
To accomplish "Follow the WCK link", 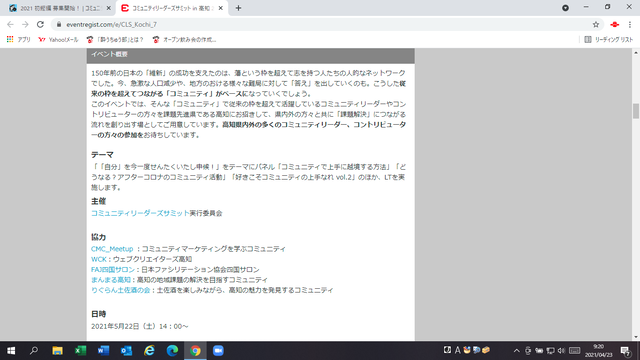I will (98, 259).
